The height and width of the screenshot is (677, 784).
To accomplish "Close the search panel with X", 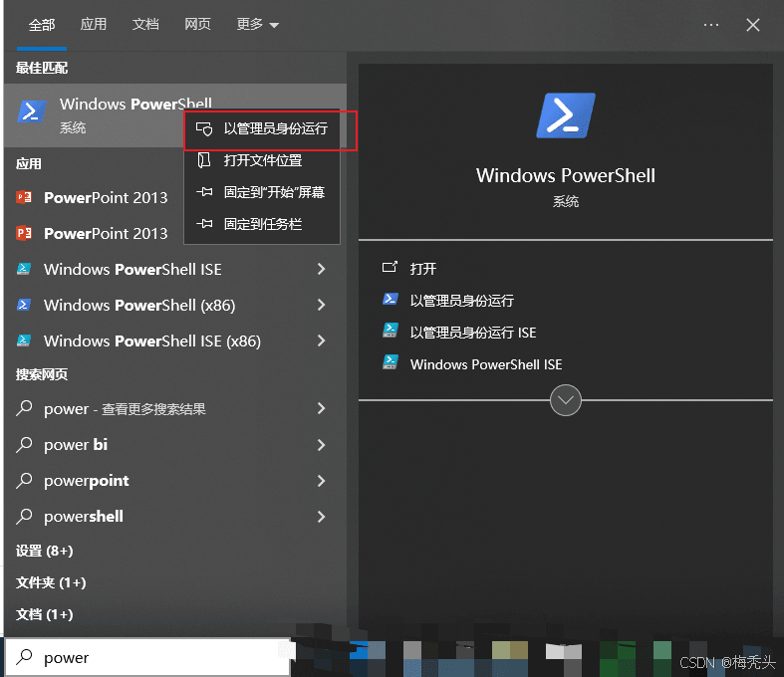I will pos(753,25).
